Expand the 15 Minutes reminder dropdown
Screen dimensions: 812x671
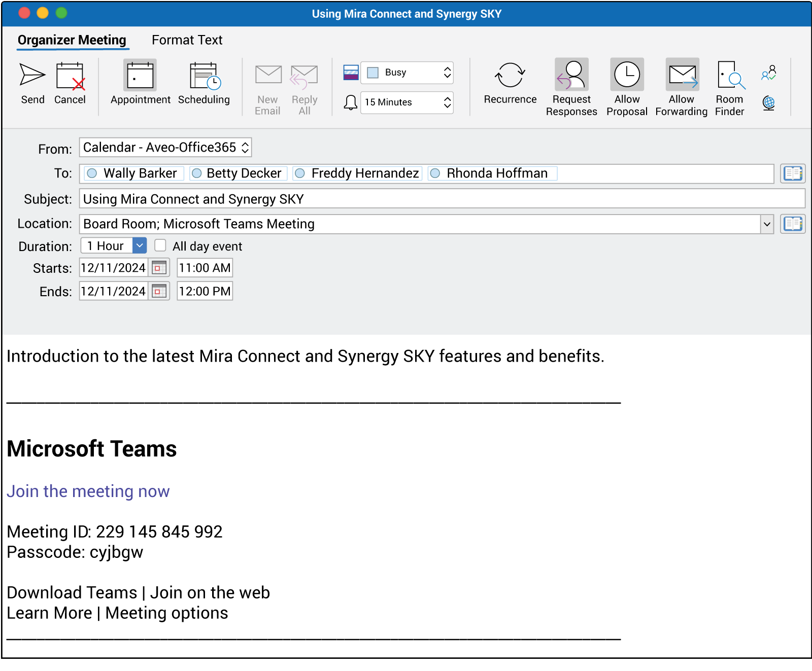[407, 102]
